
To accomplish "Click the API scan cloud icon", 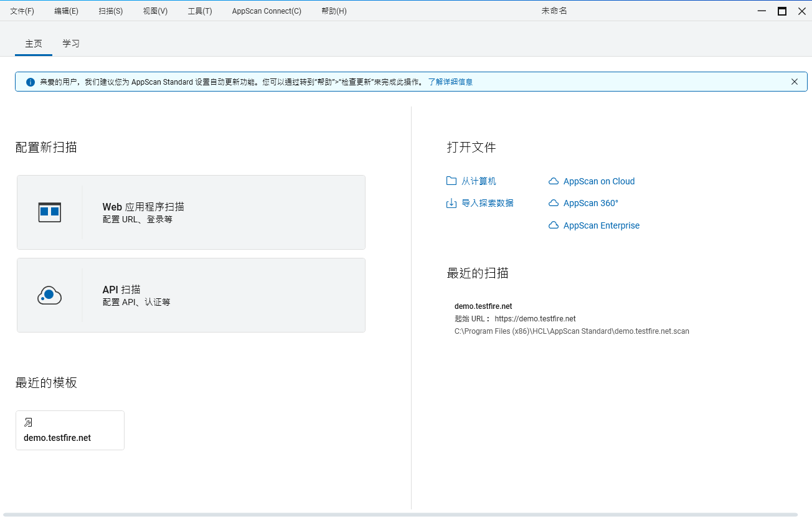I will [50, 295].
